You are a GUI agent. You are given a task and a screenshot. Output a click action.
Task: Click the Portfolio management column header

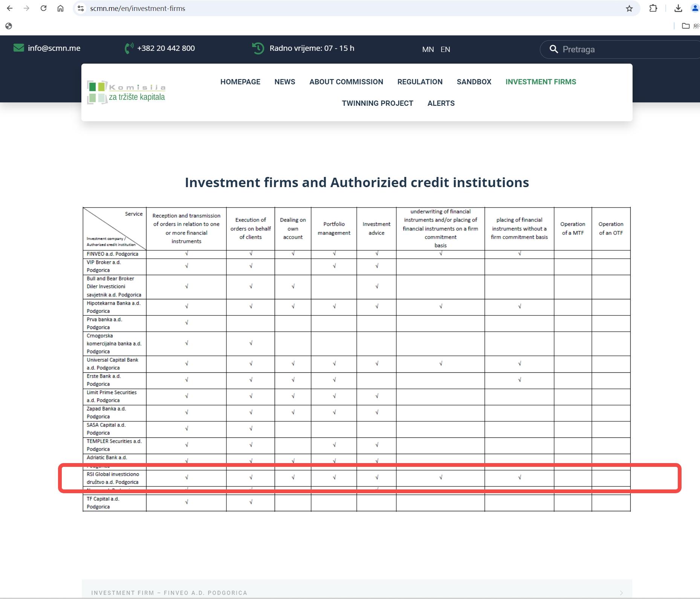click(334, 229)
